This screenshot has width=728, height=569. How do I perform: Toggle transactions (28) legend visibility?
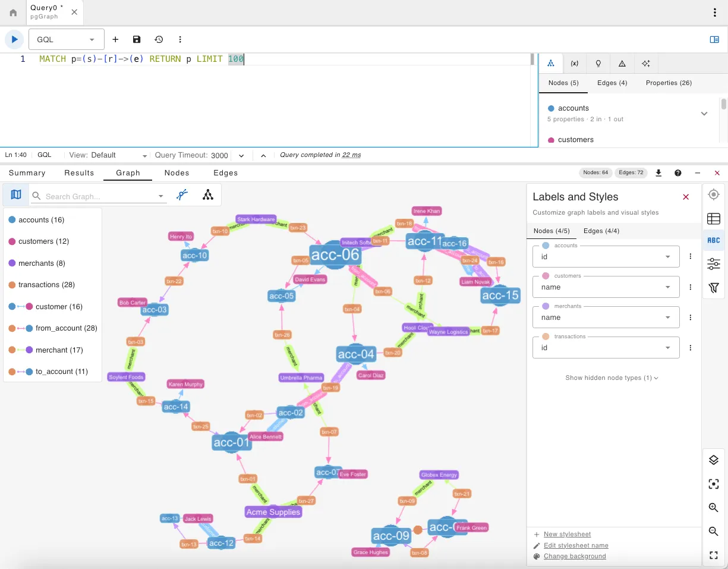tap(42, 285)
